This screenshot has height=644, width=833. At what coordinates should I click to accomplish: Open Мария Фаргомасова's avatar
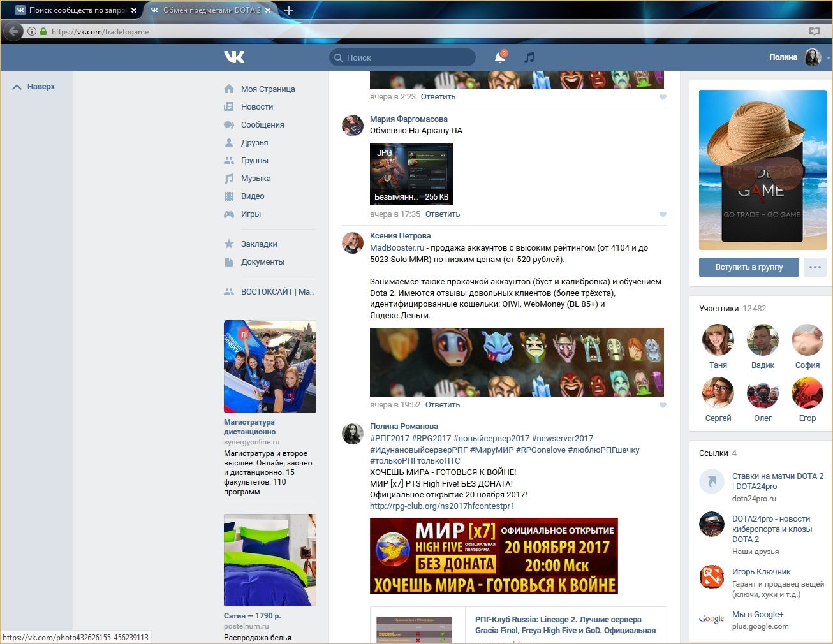[353, 126]
